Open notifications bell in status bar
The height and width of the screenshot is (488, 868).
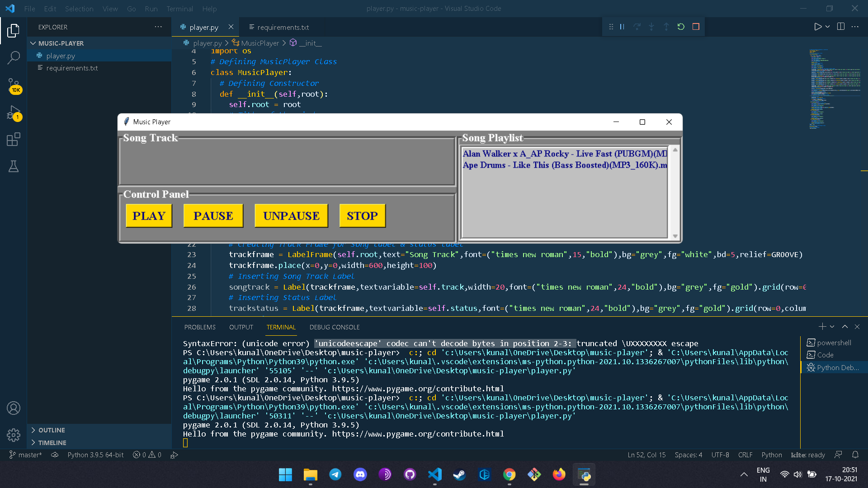(x=855, y=455)
